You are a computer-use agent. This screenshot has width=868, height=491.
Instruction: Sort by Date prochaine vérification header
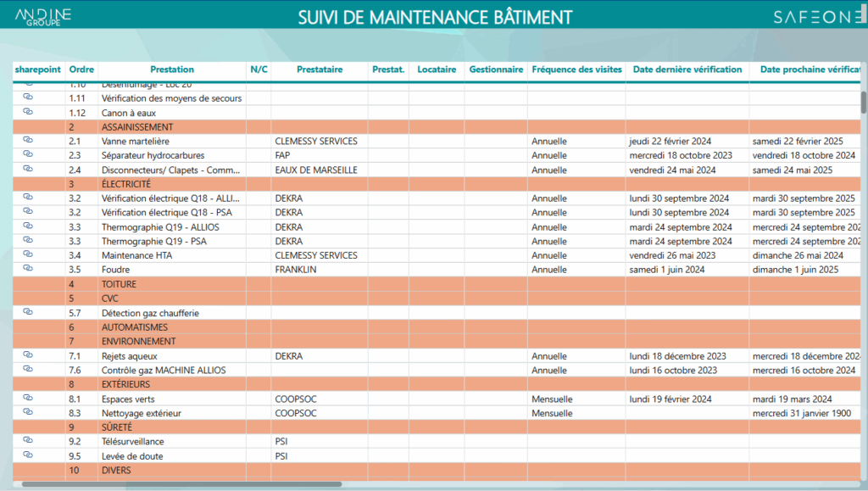tap(810, 70)
